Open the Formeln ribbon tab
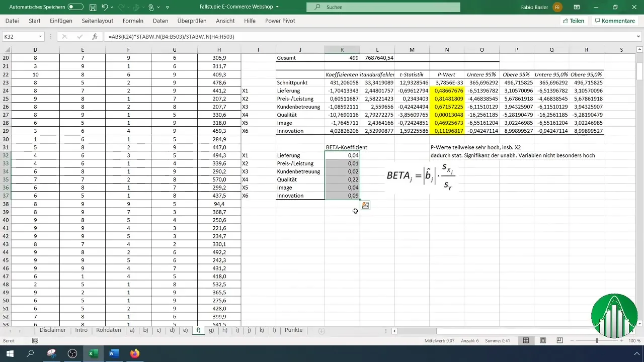This screenshot has width=644, height=362. [133, 21]
